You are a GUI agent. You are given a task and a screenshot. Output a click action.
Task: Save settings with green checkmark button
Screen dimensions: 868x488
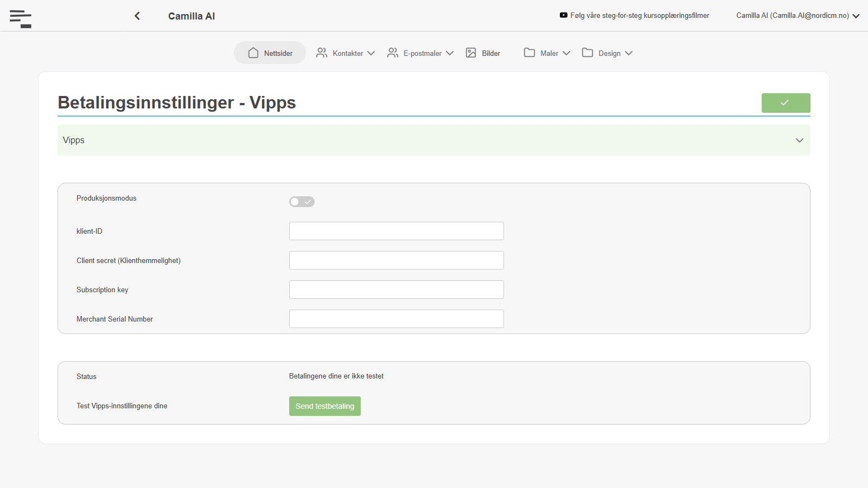(786, 103)
